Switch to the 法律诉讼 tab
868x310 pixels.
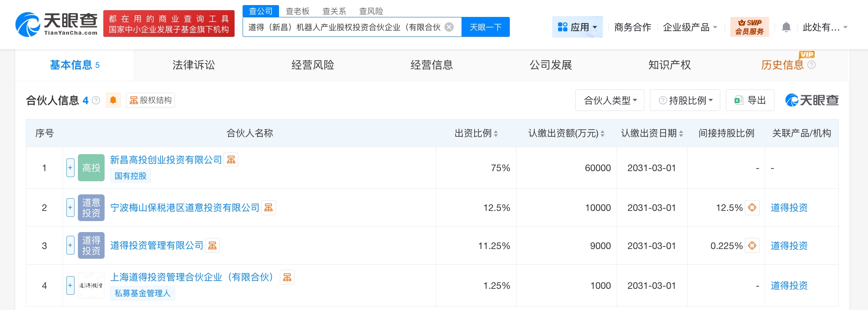(194, 65)
